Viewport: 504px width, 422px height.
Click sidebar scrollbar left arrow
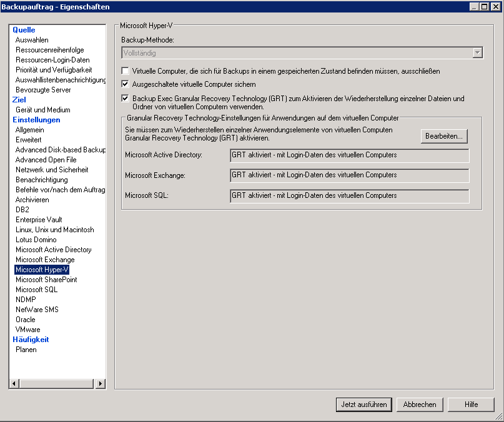coord(14,383)
